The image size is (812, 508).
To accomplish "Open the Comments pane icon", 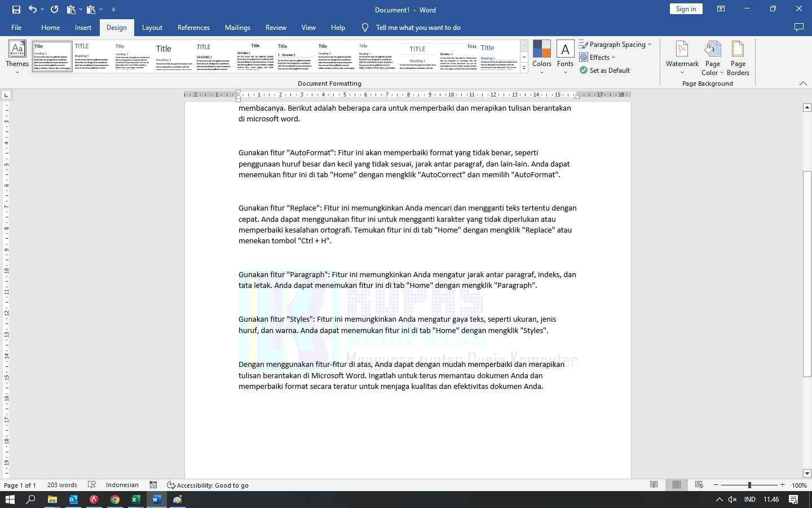I will (798, 27).
